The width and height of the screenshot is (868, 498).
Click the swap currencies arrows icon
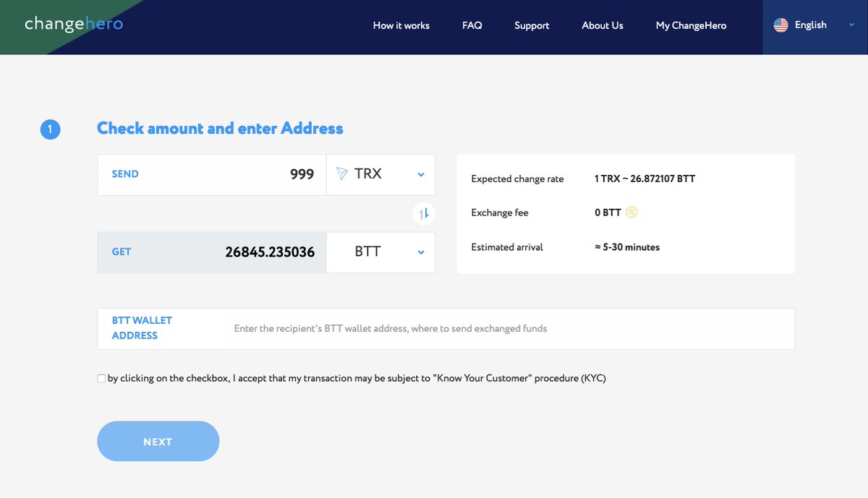tap(424, 213)
